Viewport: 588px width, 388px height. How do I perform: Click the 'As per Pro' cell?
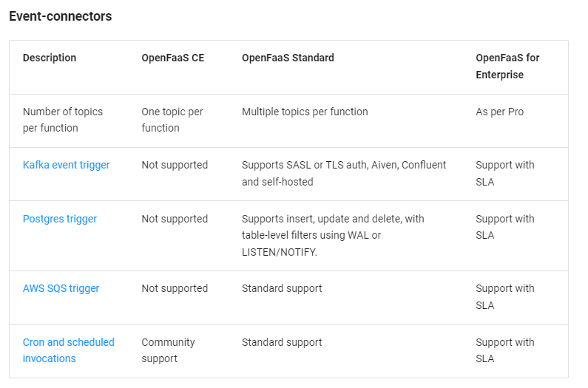[x=499, y=112]
